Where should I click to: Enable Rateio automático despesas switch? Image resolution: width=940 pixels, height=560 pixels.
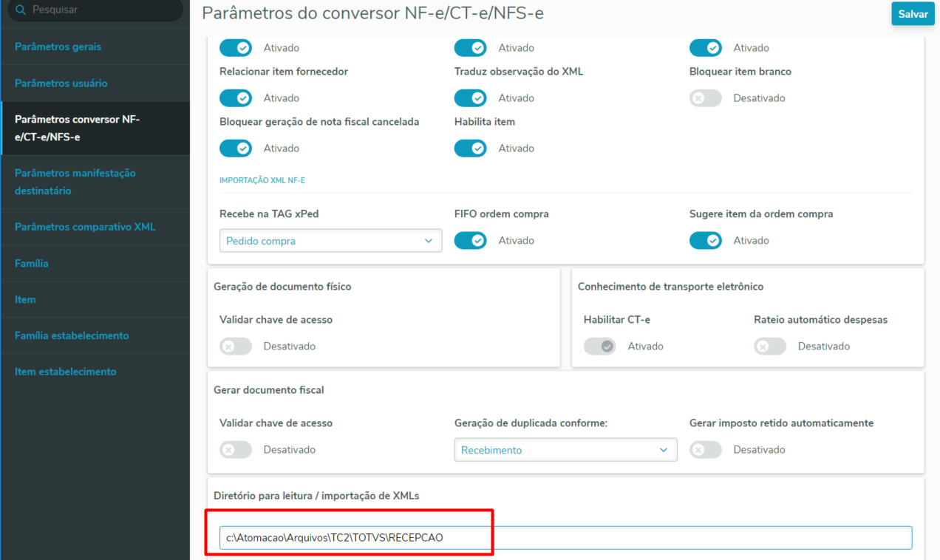(770, 346)
